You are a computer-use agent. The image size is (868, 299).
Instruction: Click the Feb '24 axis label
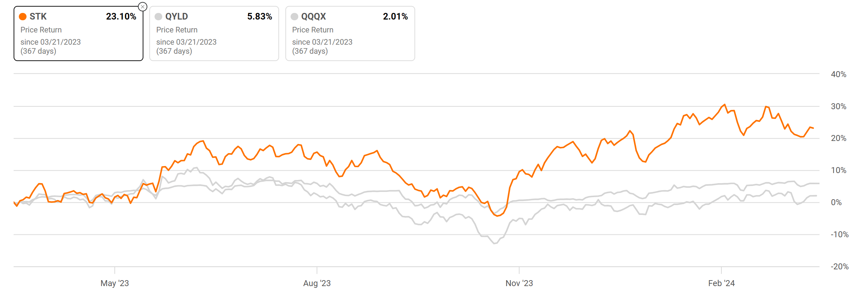click(x=721, y=283)
